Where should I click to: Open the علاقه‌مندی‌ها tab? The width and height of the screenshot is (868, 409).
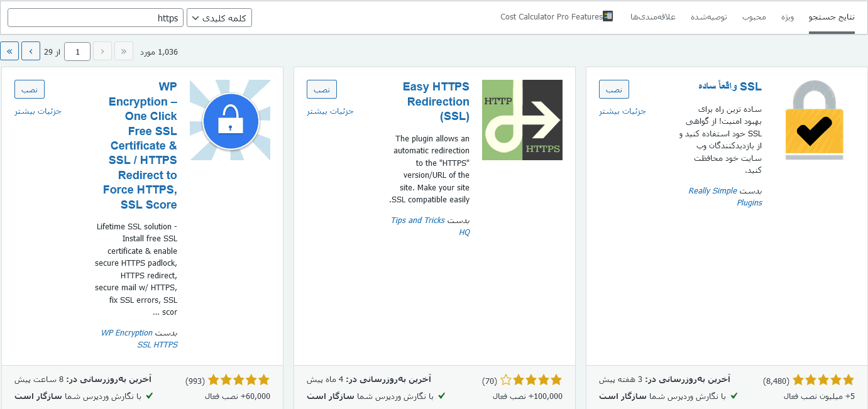[x=653, y=17]
